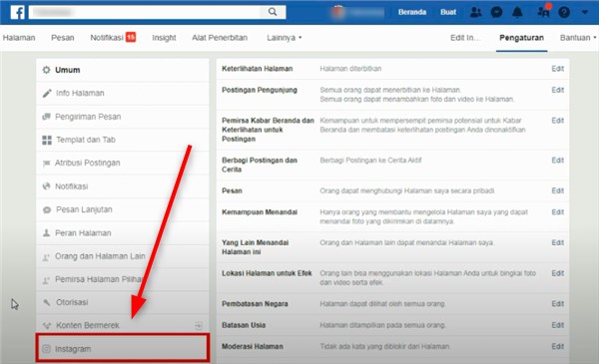This screenshot has height=364, width=599.
Task: Click the Pemirsa Halaman Pilihan icon
Action: [46, 281]
